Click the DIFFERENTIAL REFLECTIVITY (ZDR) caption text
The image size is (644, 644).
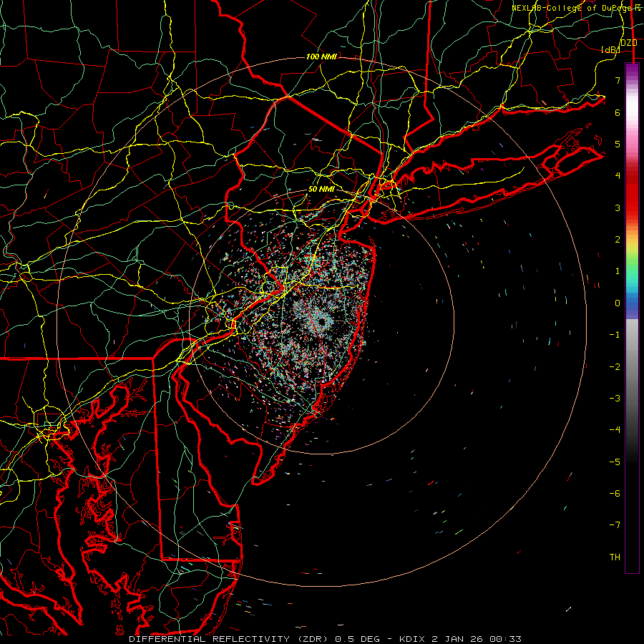click(230, 639)
